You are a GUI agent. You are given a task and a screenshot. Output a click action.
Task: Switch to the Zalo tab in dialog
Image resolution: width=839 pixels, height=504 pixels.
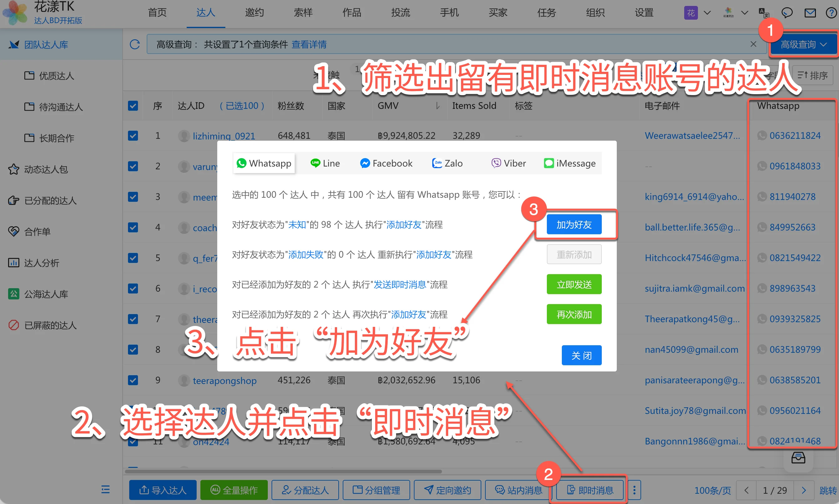tap(447, 163)
